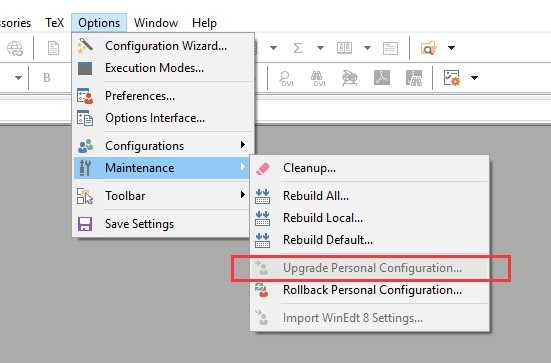Open the TeX menu

[x=54, y=23]
